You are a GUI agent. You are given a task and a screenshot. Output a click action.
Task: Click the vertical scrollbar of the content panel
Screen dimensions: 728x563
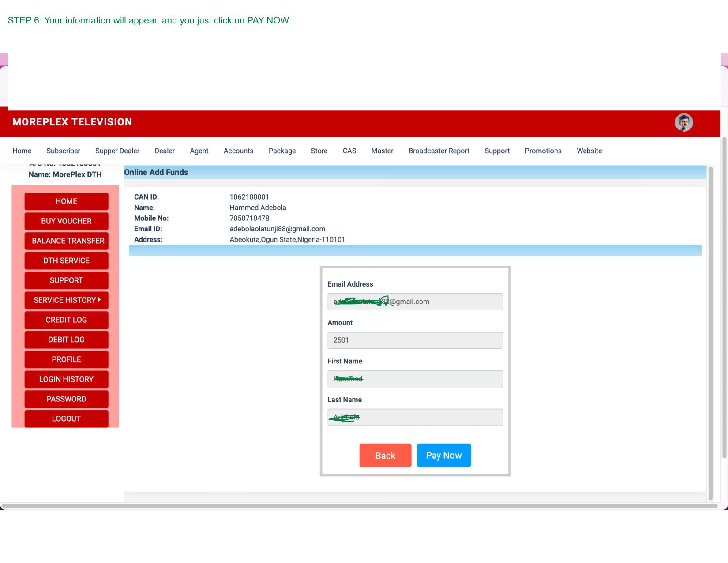pyautogui.click(x=710, y=333)
